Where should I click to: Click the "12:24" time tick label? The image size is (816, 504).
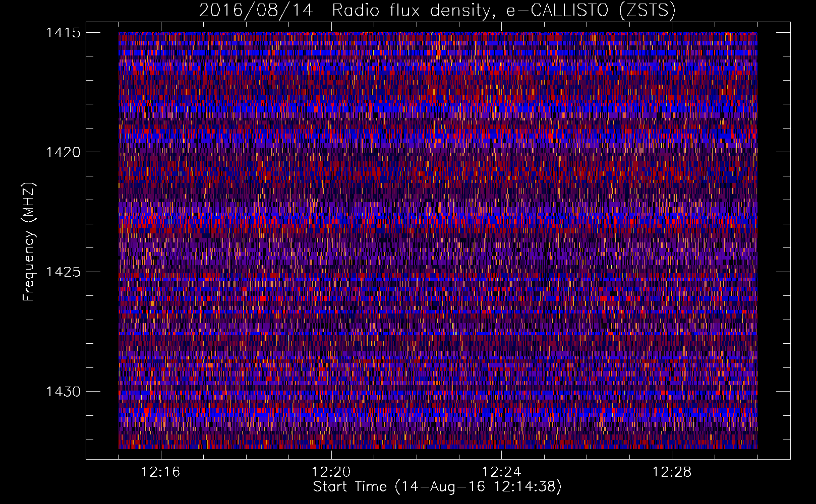[x=502, y=472]
